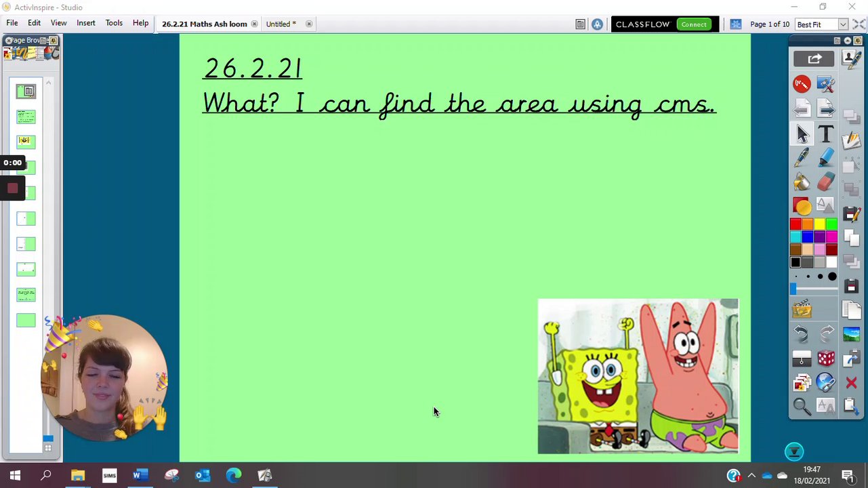Open SIMS from the taskbar
The width and height of the screenshot is (868, 488).
pyautogui.click(x=109, y=476)
